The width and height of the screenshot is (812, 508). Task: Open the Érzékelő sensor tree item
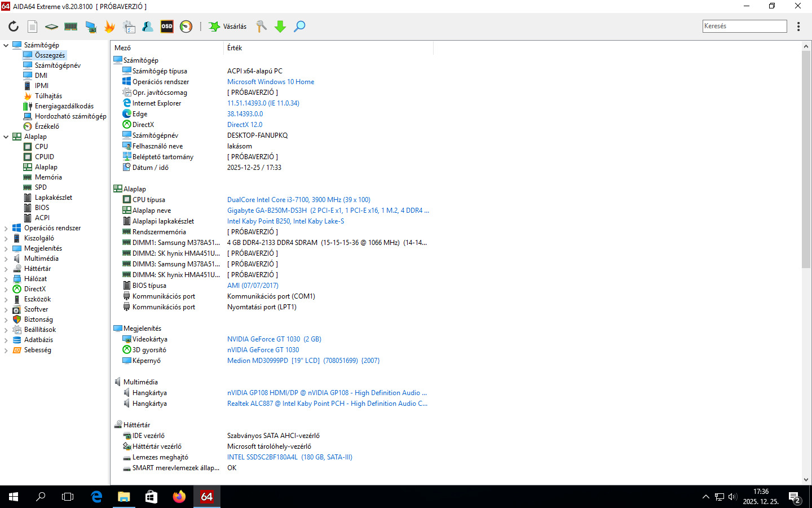tap(47, 126)
